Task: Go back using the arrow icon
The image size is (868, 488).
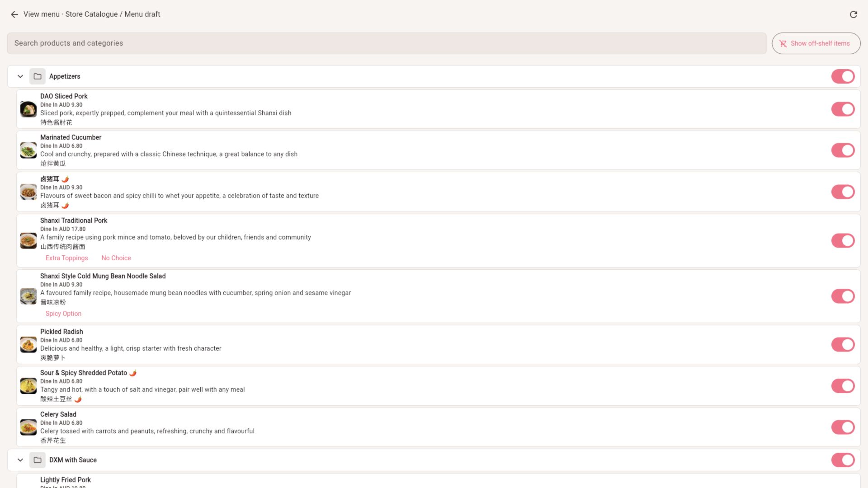Action: pyautogui.click(x=14, y=14)
